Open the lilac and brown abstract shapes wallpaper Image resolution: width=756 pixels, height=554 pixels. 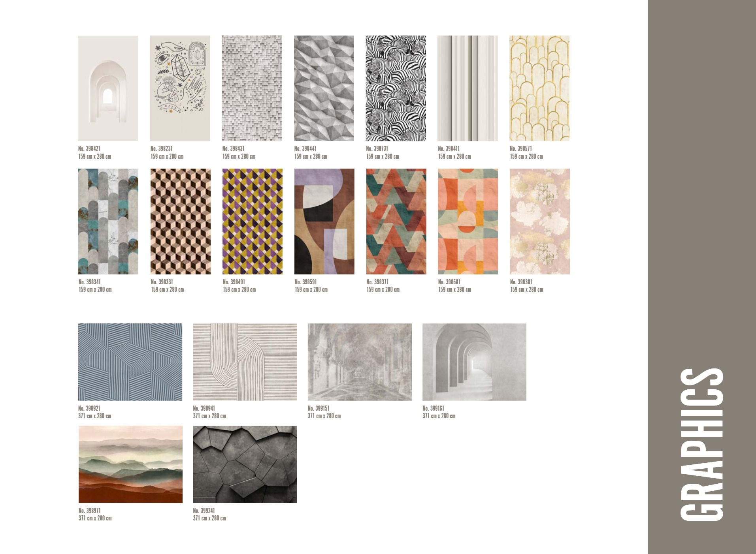click(324, 222)
